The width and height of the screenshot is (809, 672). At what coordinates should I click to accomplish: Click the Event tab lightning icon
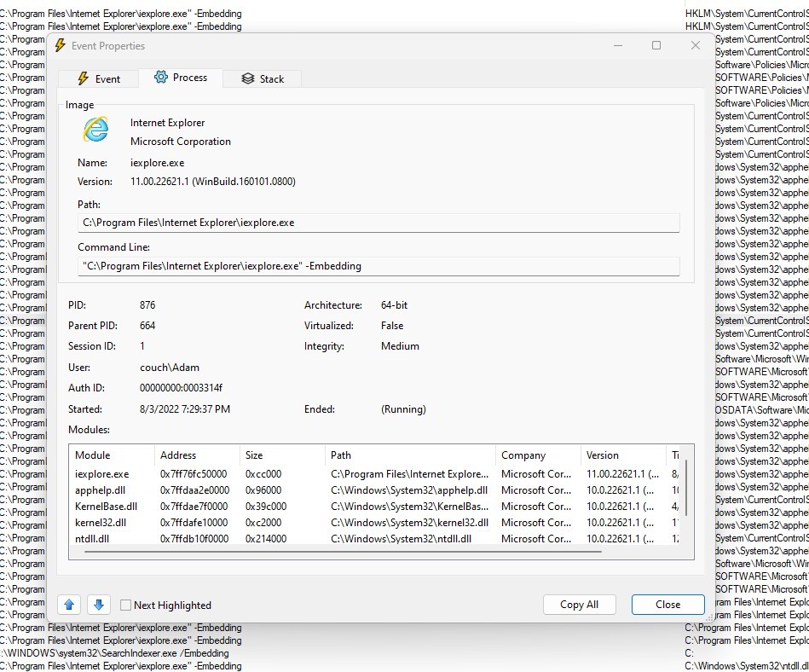[x=83, y=78]
